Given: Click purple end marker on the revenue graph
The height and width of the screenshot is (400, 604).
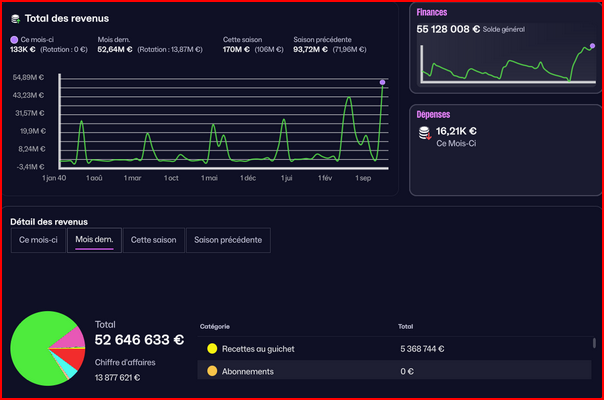Looking at the screenshot, I should (383, 82).
